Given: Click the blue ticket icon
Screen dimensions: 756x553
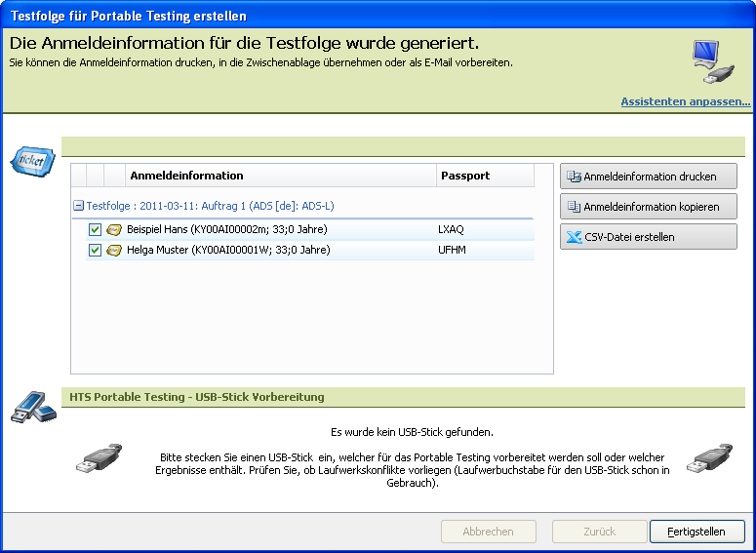Looking at the screenshot, I should pos(33,161).
